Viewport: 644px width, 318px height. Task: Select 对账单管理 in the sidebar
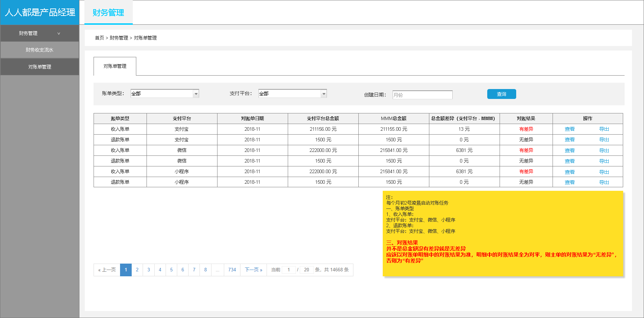tap(39, 66)
